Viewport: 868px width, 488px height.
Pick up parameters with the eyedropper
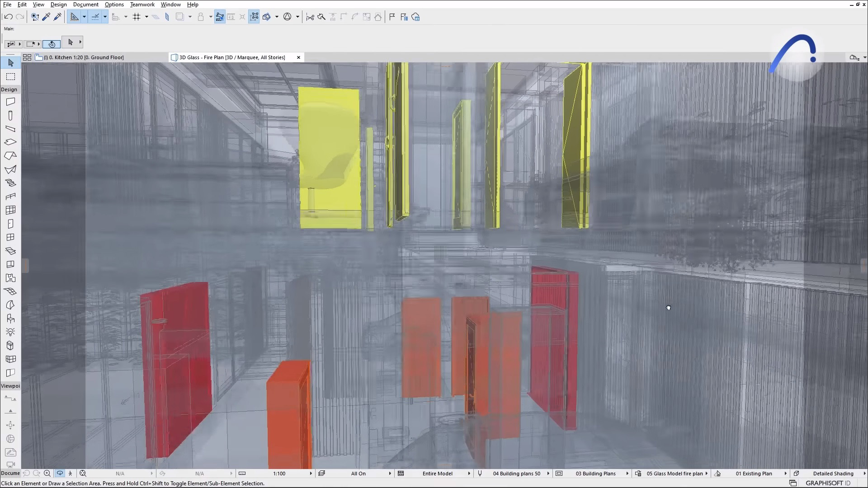point(46,17)
